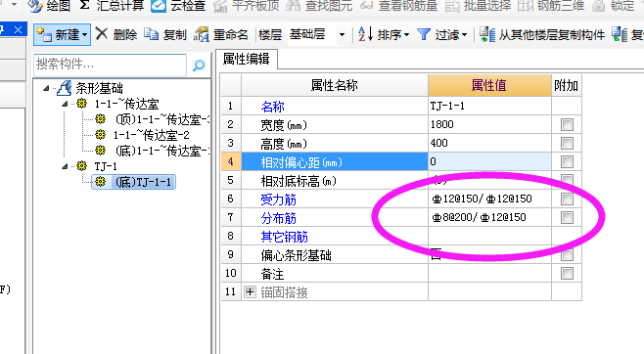The width and height of the screenshot is (644, 354).
Task: Click 复制 copy button
Action: click(165, 34)
